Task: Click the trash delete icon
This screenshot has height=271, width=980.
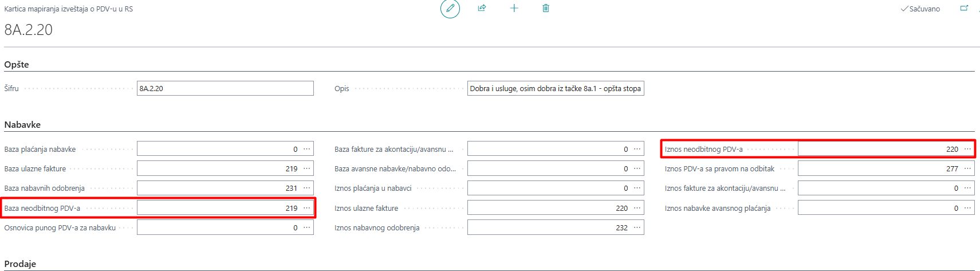Action: pos(546,8)
